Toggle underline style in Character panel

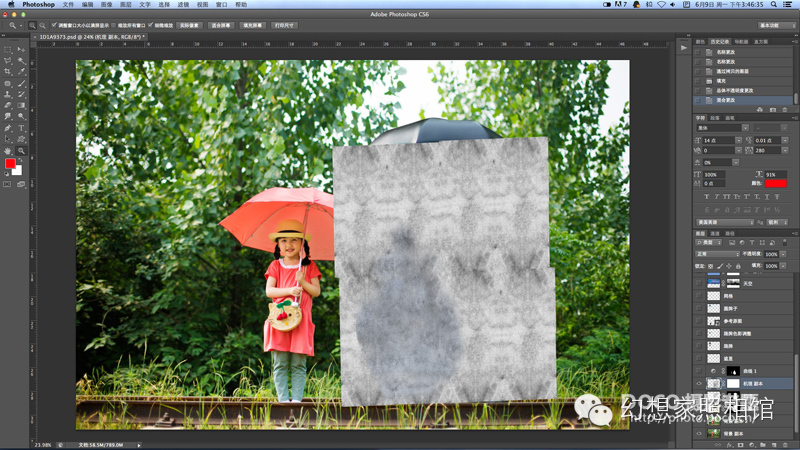767,196
